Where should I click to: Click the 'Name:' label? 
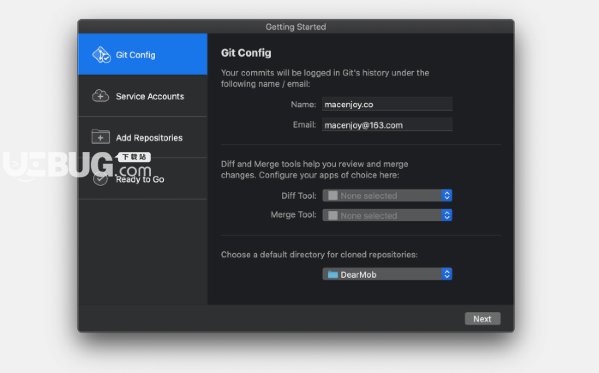click(x=303, y=104)
